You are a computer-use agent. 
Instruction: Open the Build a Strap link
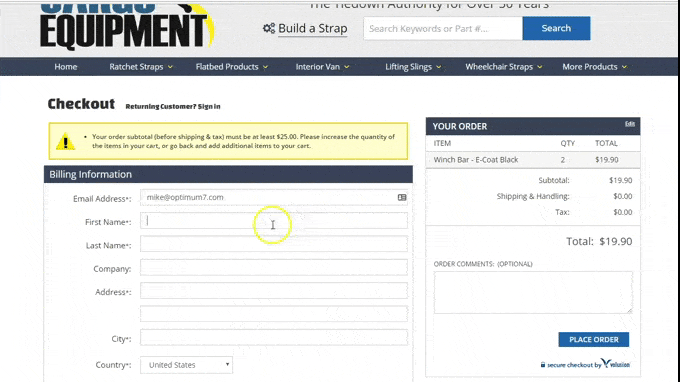313,29
